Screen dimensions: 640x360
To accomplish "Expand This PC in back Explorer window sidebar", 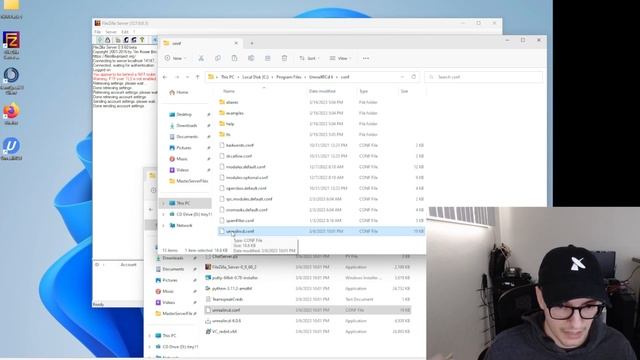I will 150,336.
